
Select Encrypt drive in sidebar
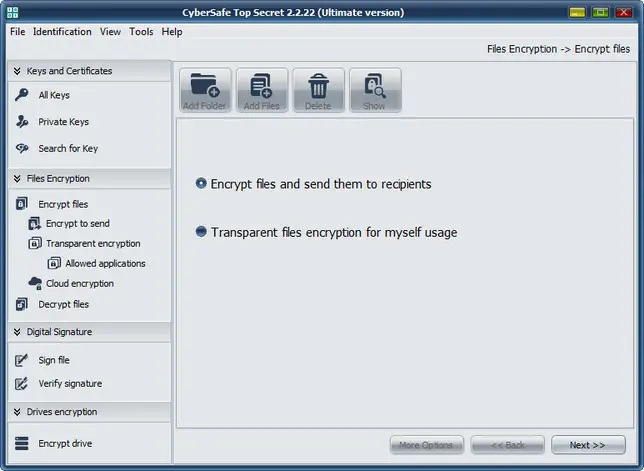coord(65,443)
